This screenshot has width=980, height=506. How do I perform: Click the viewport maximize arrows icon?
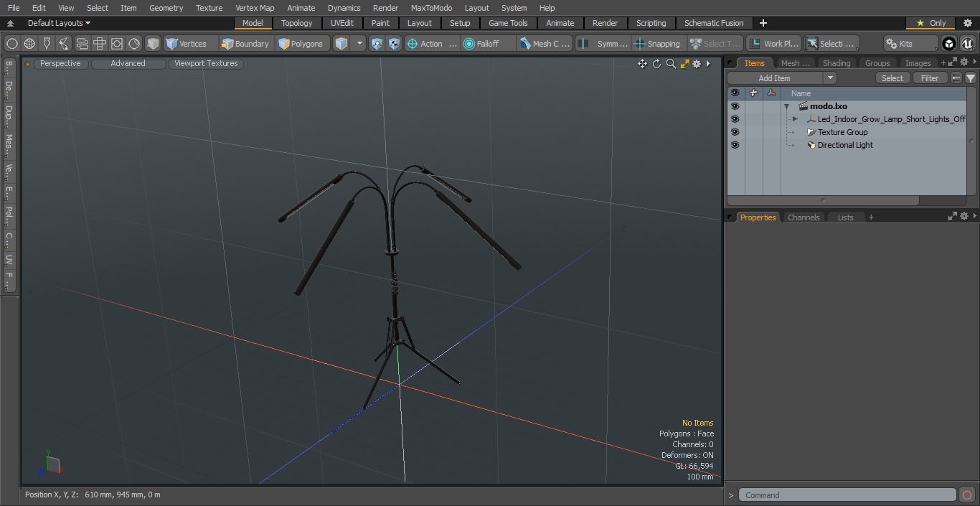[684, 64]
